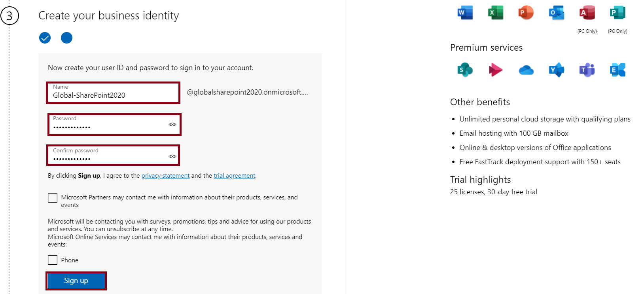Click the PowerPoint icon
This screenshot has height=294, width=644.
[x=526, y=13]
